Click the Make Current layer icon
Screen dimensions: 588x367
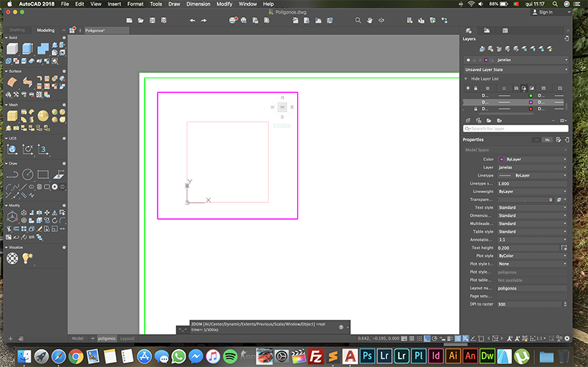click(x=482, y=49)
